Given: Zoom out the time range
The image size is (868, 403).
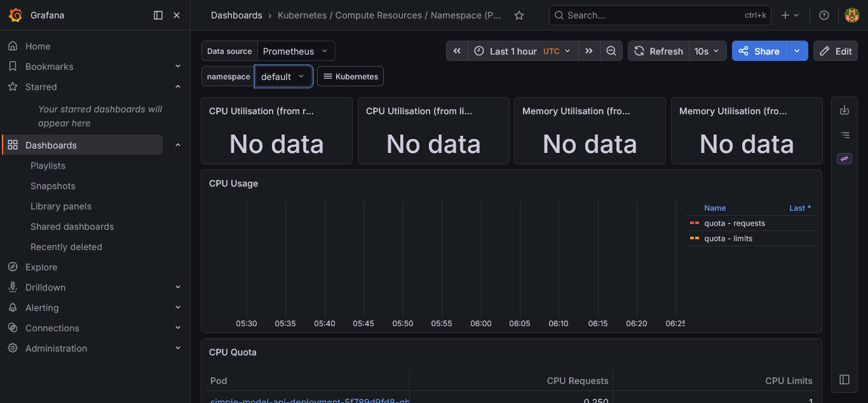Looking at the screenshot, I should click(x=611, y=51).
